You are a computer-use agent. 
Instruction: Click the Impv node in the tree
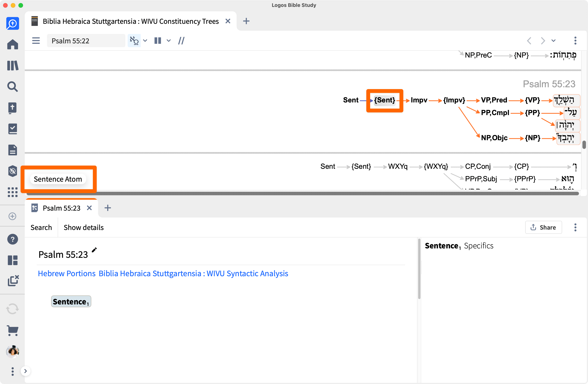pos(419,100)
